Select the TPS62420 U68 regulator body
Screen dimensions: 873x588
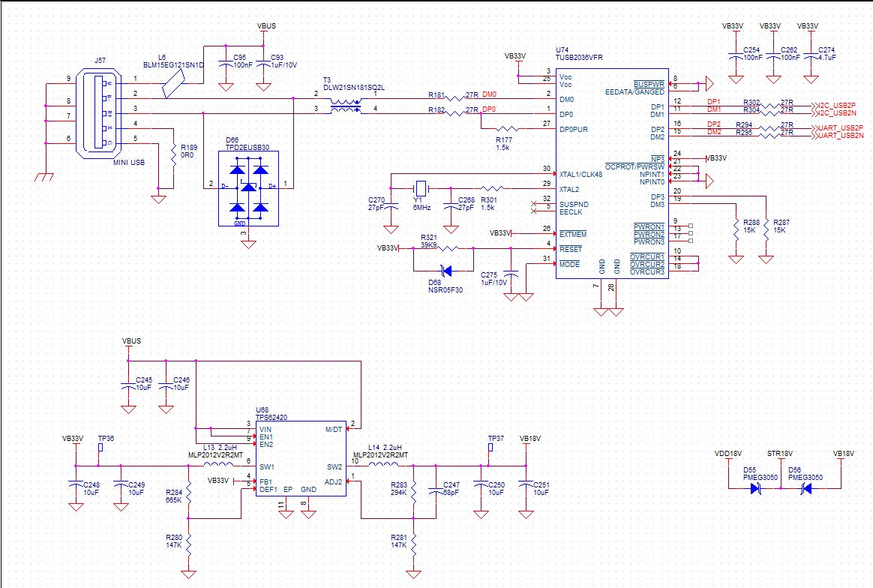click(x=301, y=459)
